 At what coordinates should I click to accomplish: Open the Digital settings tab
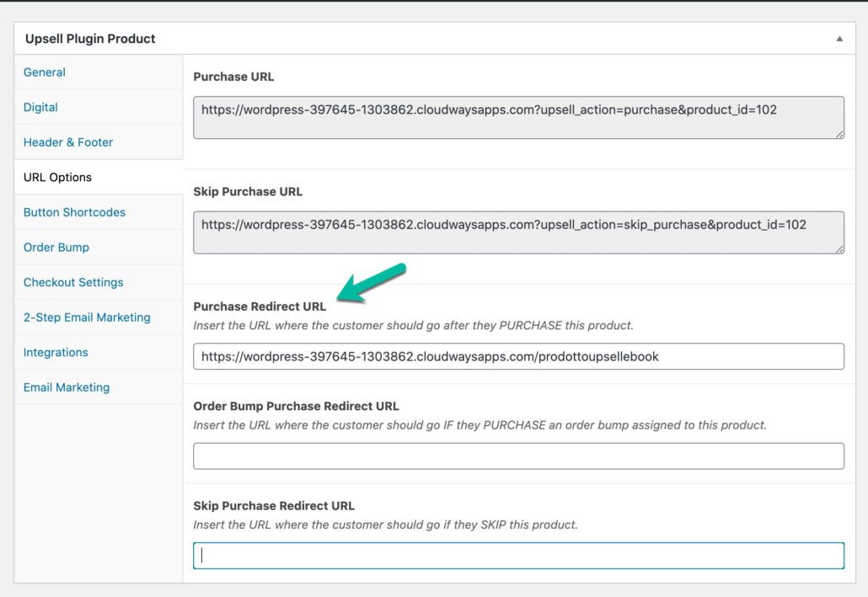[40, 107]
